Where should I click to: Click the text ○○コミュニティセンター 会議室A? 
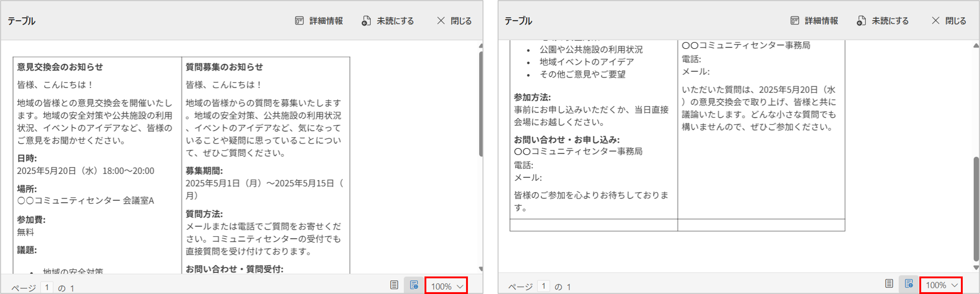point(86,200)
